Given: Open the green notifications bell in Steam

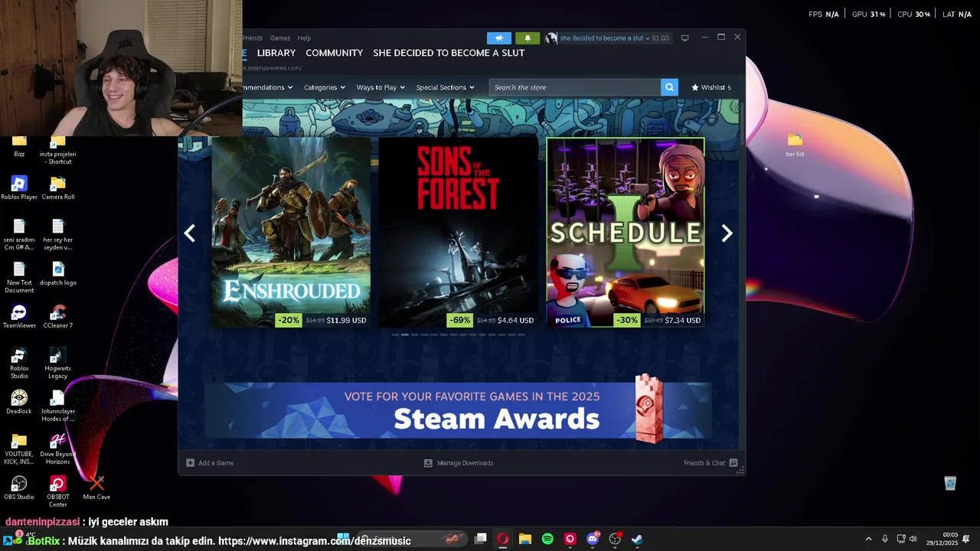Looking at the screenshot, I should point(528,38).
